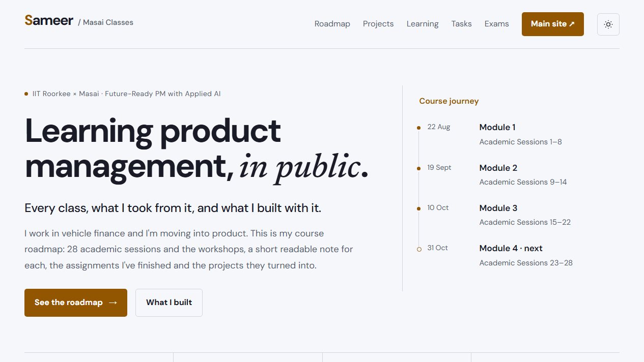The width and height of the screenshot is (644, 362).
Task: Select Module 2 in course journey
Action: pyautogui.click(x=498, y=168)
